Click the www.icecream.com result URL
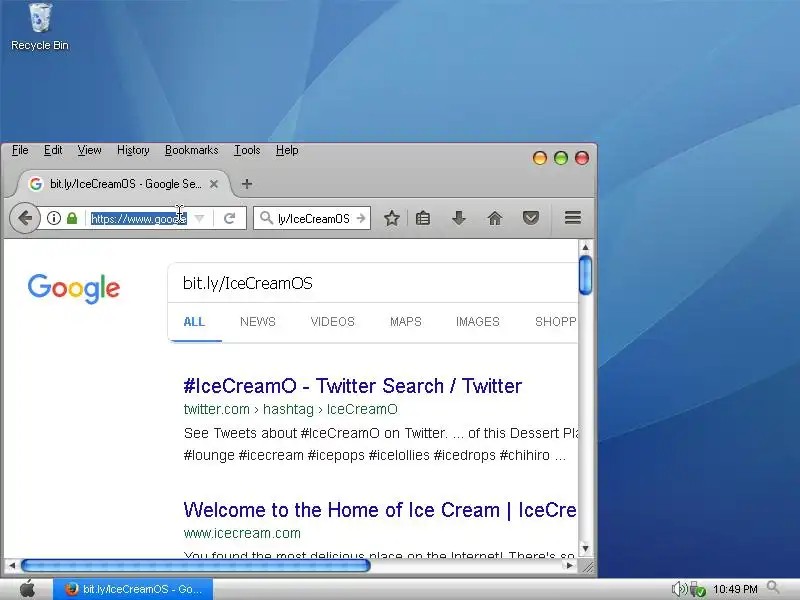The image size is (800, 600). click(x=242, y=533)
